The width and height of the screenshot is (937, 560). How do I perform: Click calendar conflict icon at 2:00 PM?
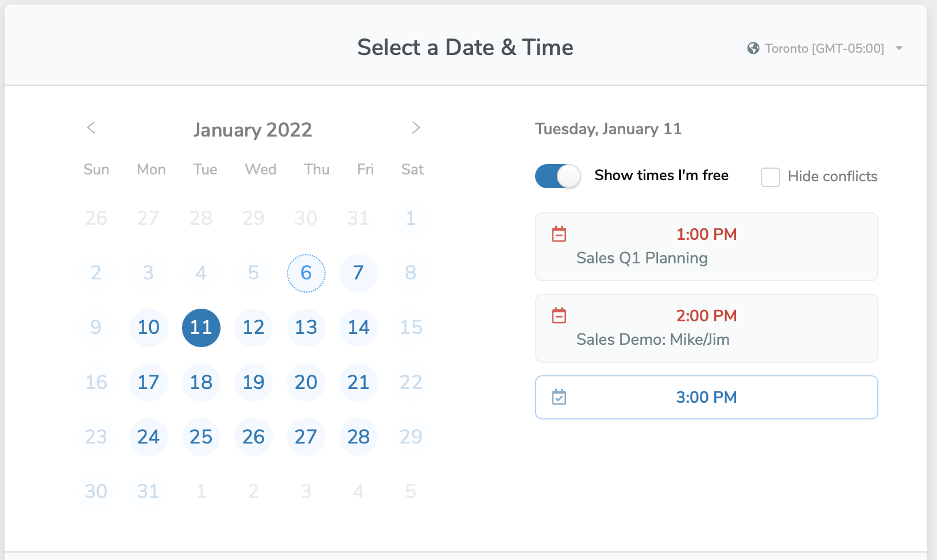559,316
